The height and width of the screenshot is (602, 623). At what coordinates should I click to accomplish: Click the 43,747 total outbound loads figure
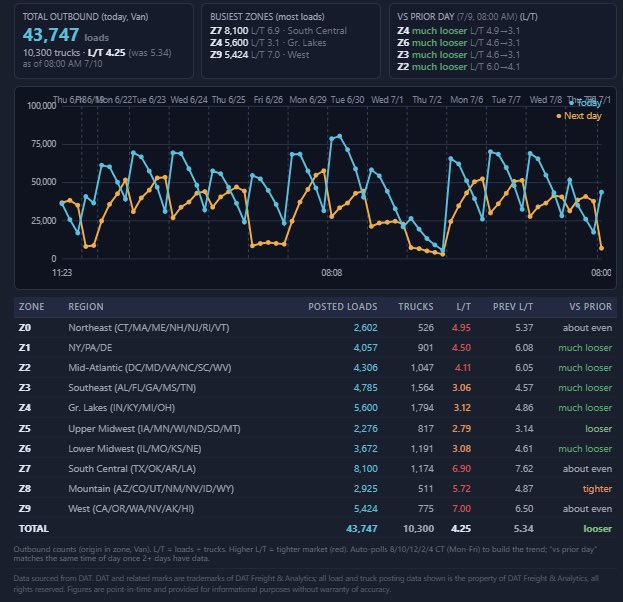[x=50, y=35]
